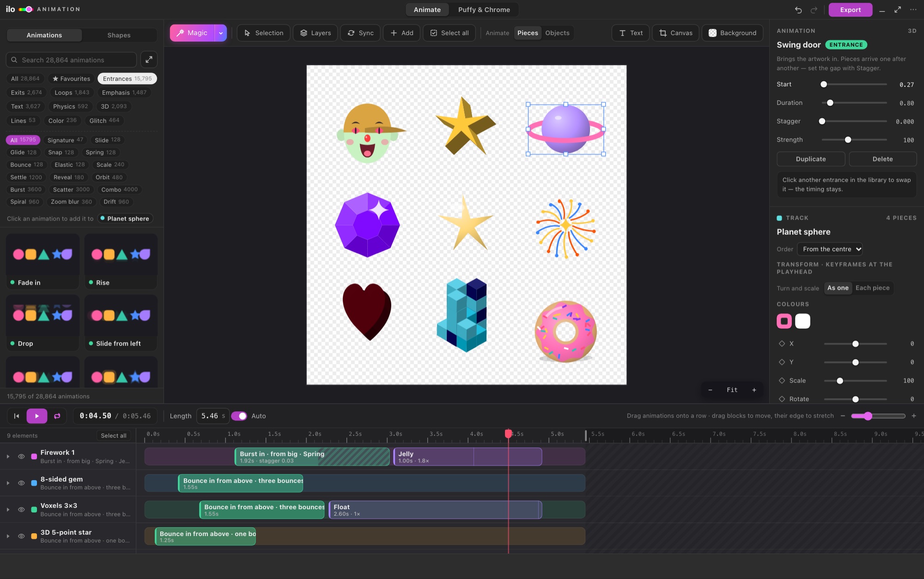924x579 pixels.
Task: Toggle the Auto length switch
Action: tap(239, 416)
